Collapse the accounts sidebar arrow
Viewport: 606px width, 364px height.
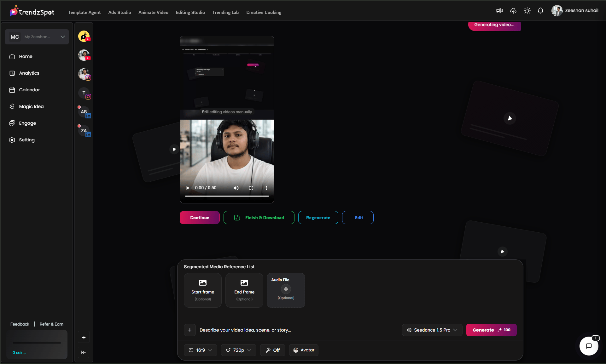coord(84,352)
